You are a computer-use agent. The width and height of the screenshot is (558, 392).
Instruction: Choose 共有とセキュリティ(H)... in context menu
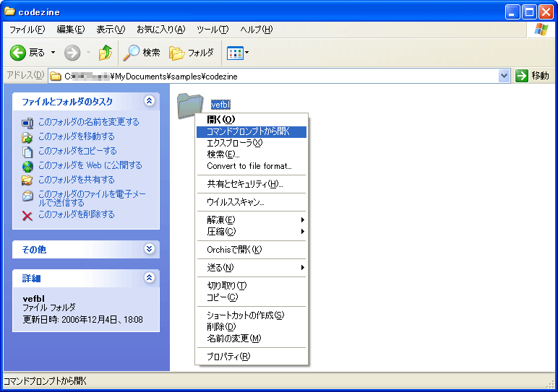[252, 184]
